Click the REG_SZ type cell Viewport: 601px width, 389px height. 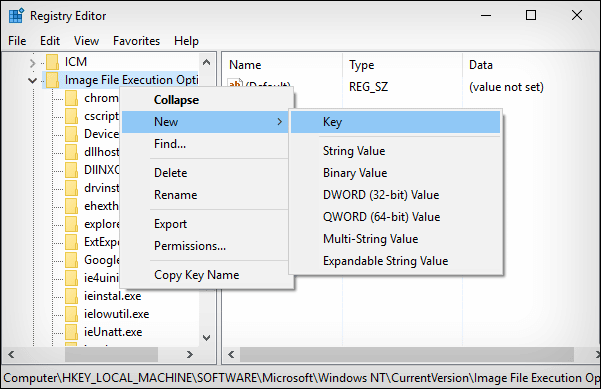pos(368,87)
